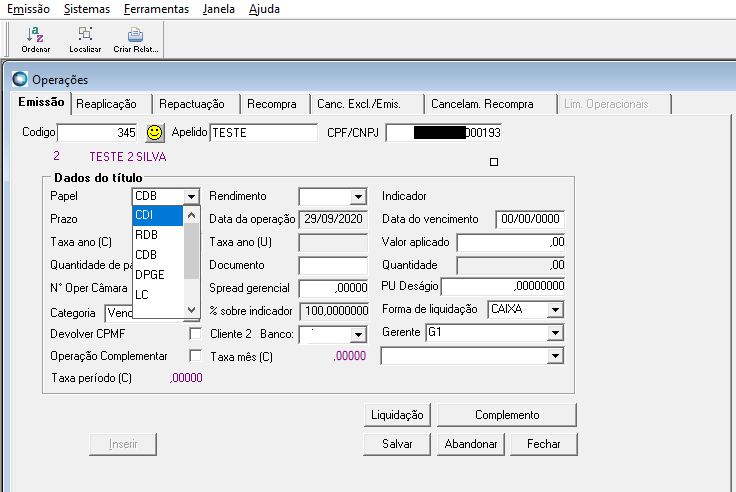Open the Emissão menu
736x492 pixels.
pyautogui.click(x=28, y=9)
